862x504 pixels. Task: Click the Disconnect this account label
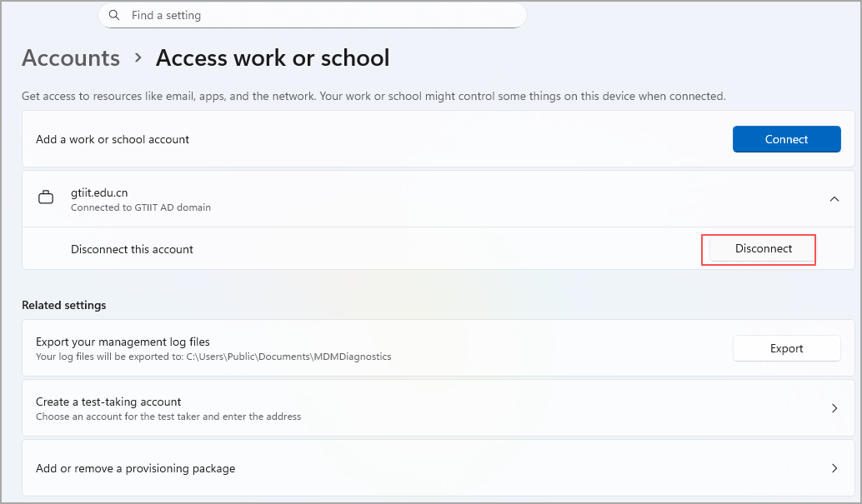pos(132,249)
